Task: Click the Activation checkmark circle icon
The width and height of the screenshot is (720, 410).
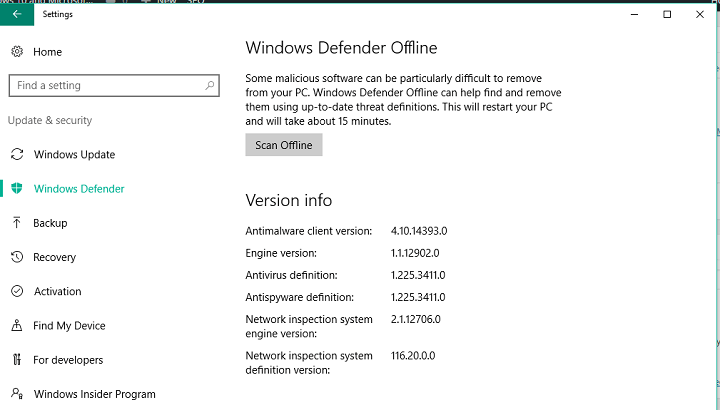Action: point(16,291)
